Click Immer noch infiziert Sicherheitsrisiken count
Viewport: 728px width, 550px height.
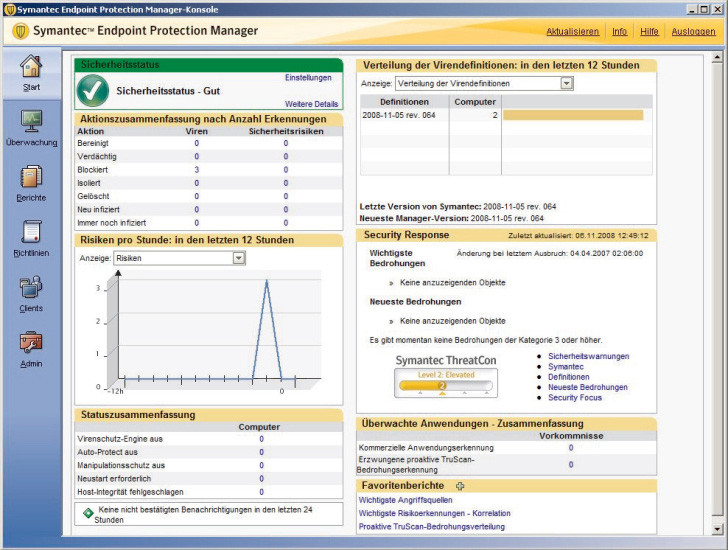(x=286, y=223)
